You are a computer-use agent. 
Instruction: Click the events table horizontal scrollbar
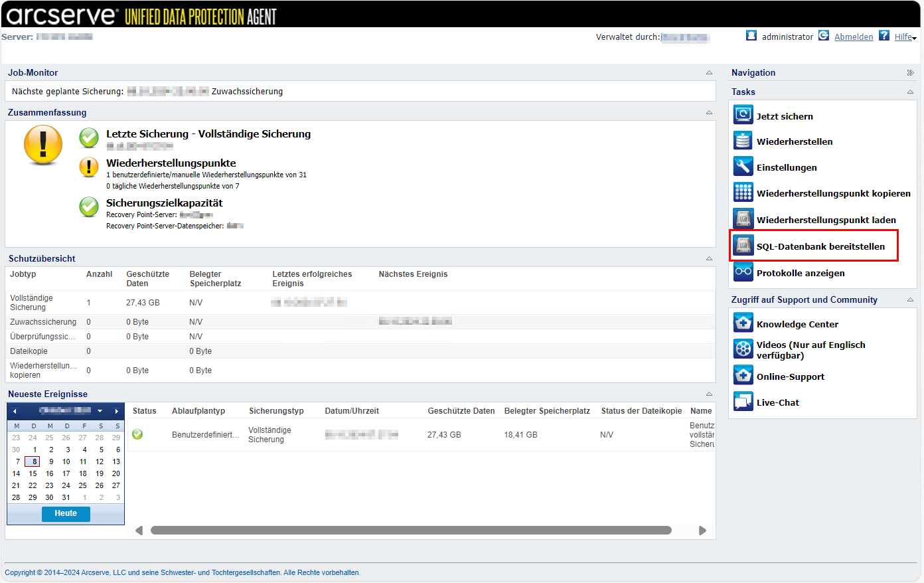coord(411,531)
